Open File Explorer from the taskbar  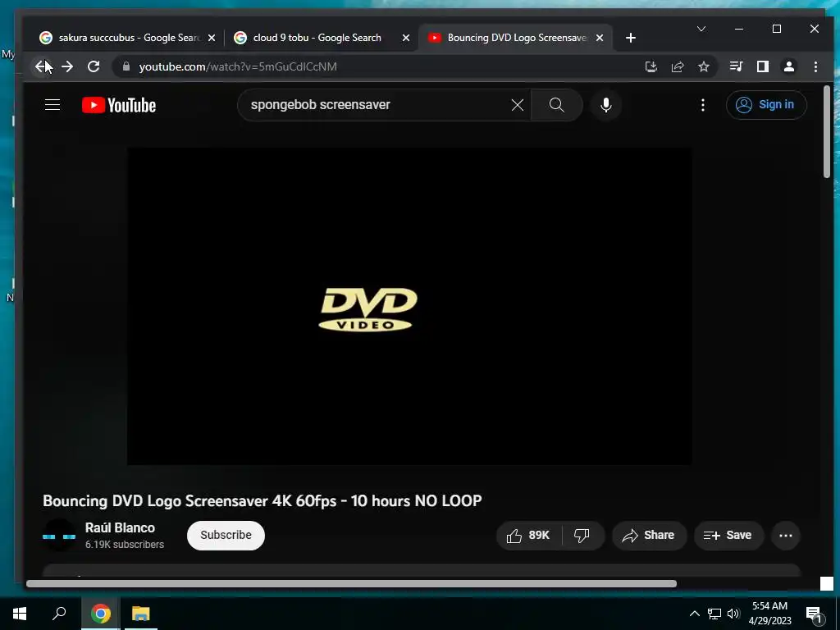[x=141, y=614]
